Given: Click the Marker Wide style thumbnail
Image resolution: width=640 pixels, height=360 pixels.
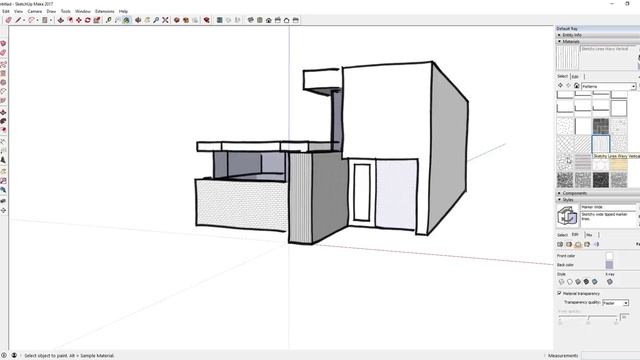Looking at the screenshot, I should 567,216.
